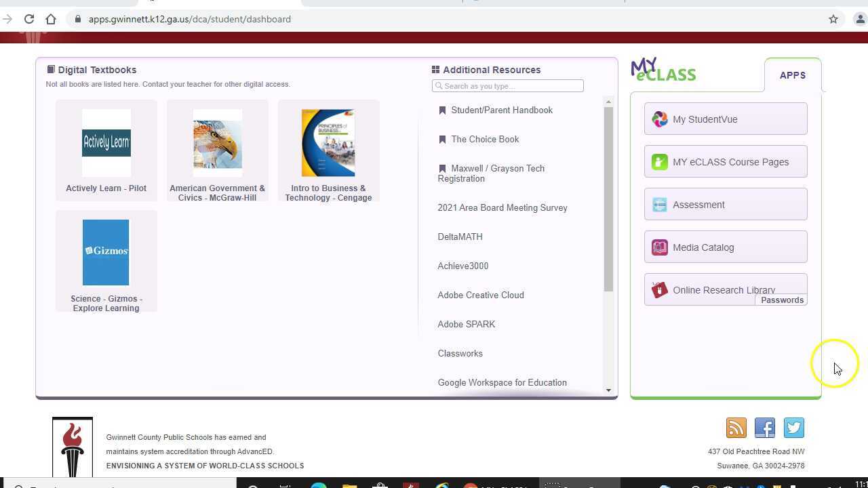The image size is (868, 488).
Task: Click the Additional Resources grid icon
Action: [x=435, y=69]
